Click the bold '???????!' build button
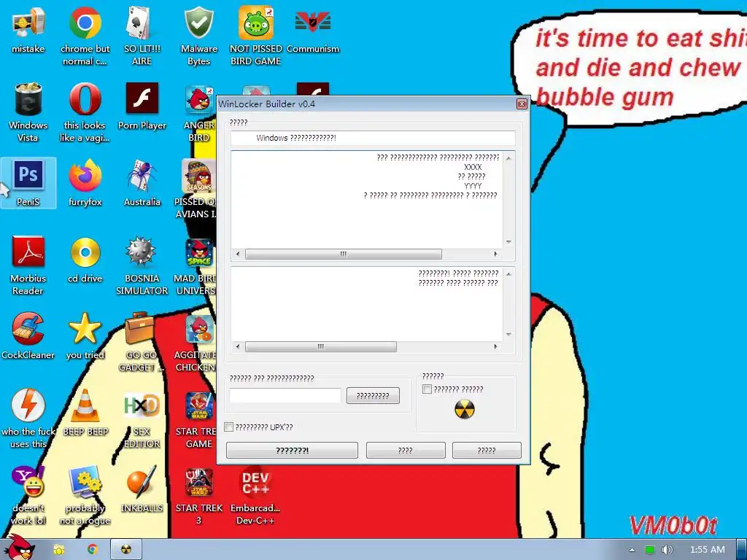Screen dimensions: 747x560 point(292,450)
